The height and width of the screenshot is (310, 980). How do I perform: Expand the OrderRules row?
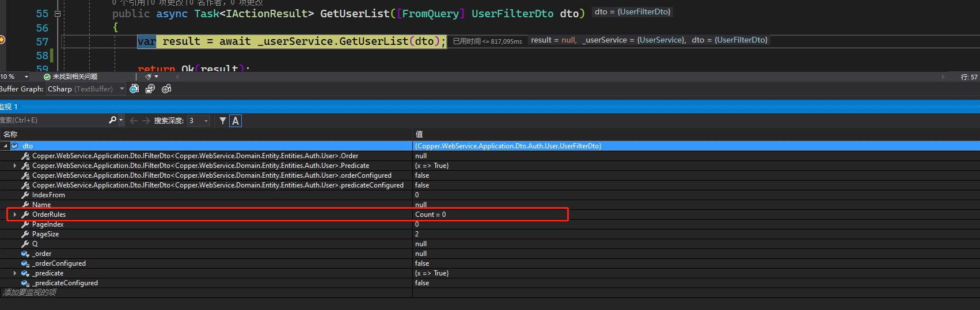pos(15,215)
